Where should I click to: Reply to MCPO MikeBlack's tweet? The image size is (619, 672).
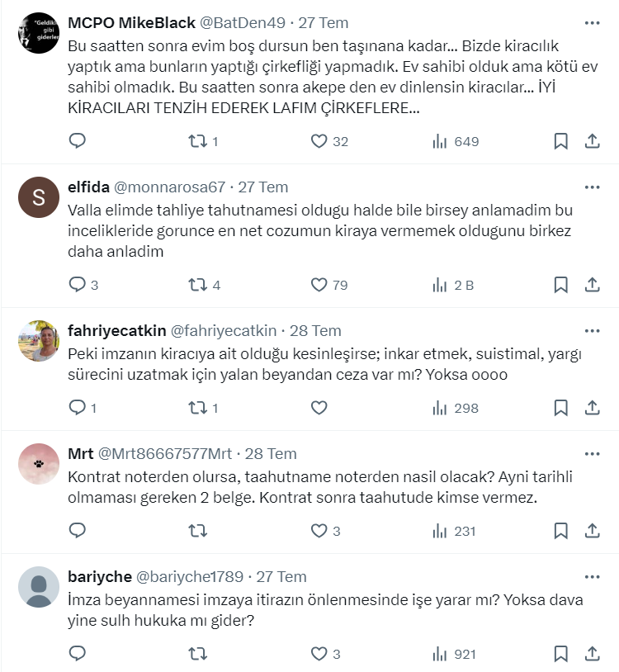coord(77,141)
